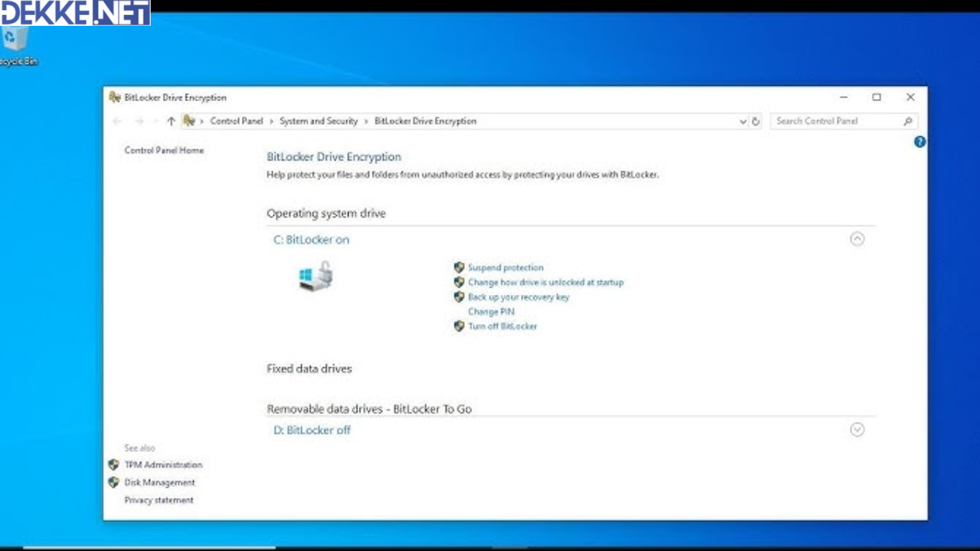The height and width of the screenshot is (551, 980).
Task: Open the address bar history dropdown
Action: click(743, 122)
